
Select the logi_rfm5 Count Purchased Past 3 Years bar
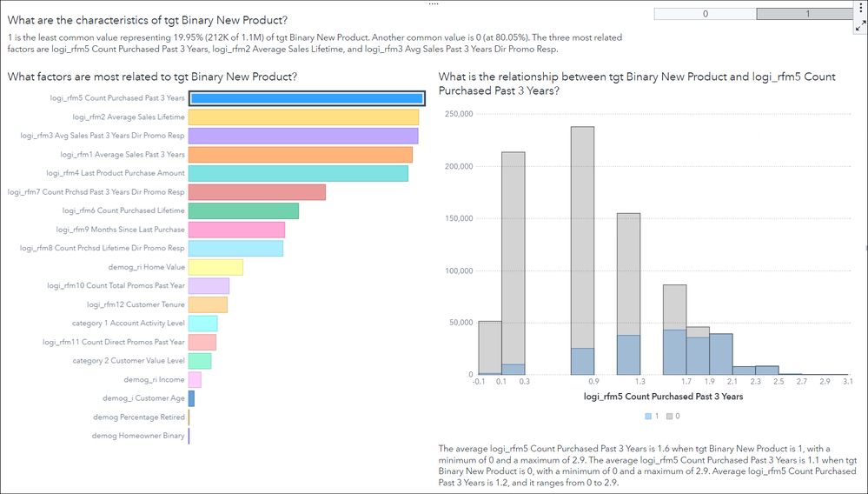pos(307,98)
